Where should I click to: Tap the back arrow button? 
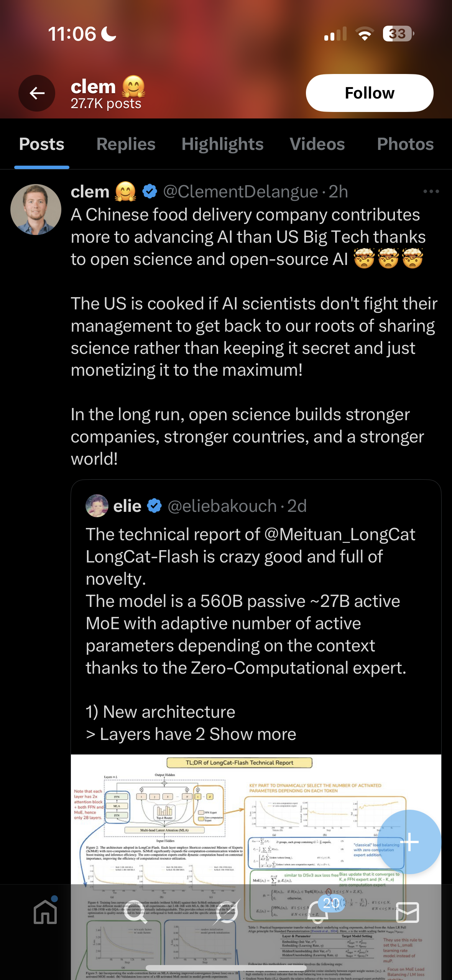click(x=37, y=93)
